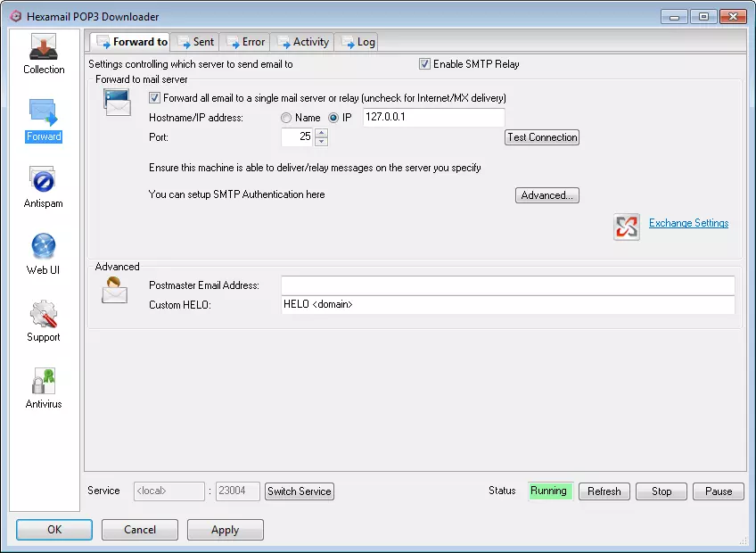Switch to the Activity tab
Viewport: 756px width, 553px height.
304,42
